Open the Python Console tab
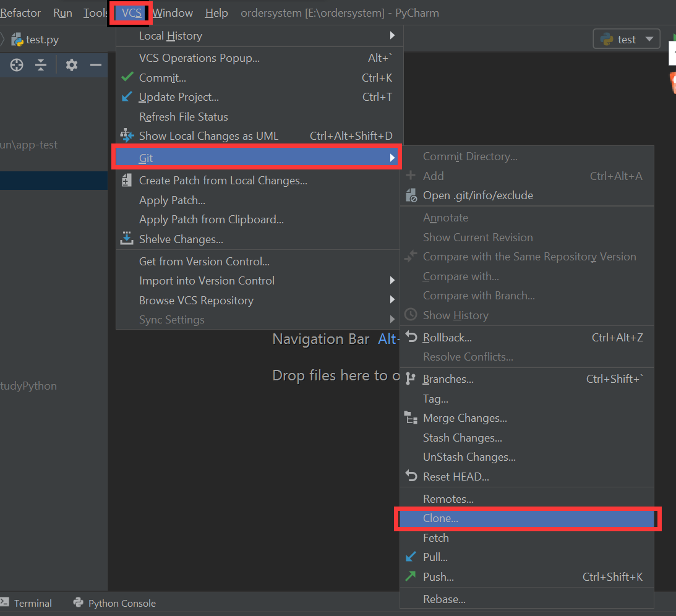The image size is (676, 616). [x=114, y=602]
